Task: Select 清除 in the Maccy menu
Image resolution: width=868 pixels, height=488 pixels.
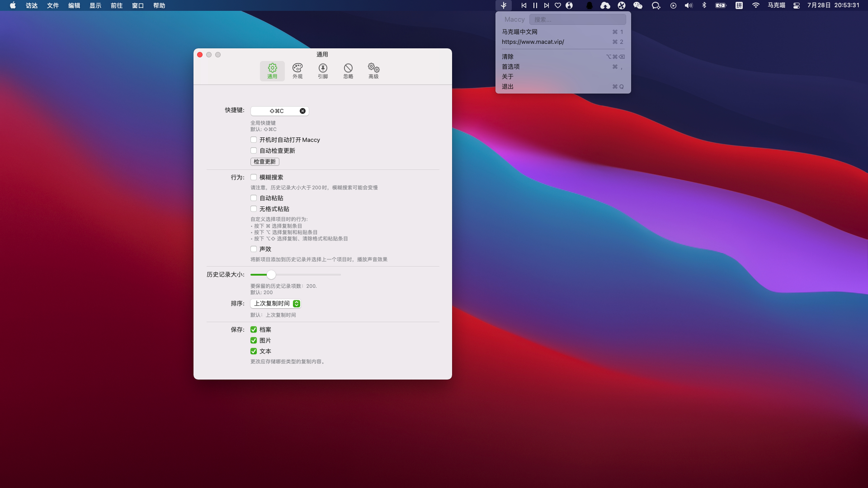Action: coord(508,56)
